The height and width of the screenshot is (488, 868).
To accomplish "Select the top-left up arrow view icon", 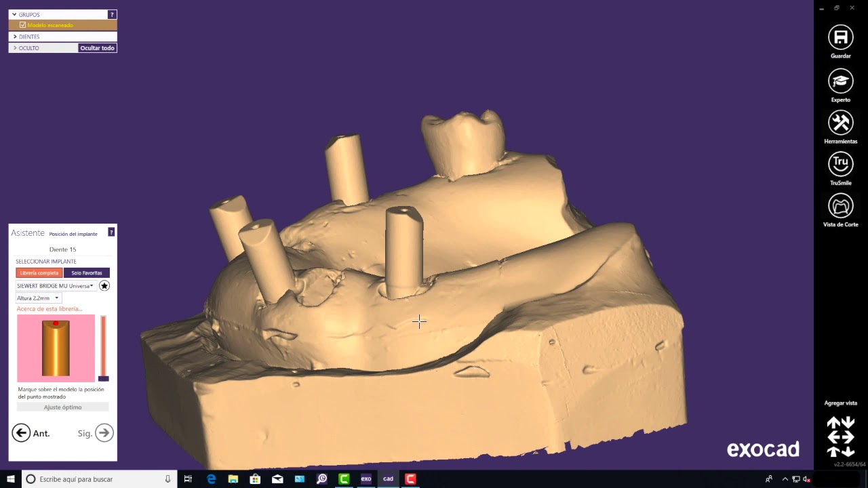I will point(833,423).
